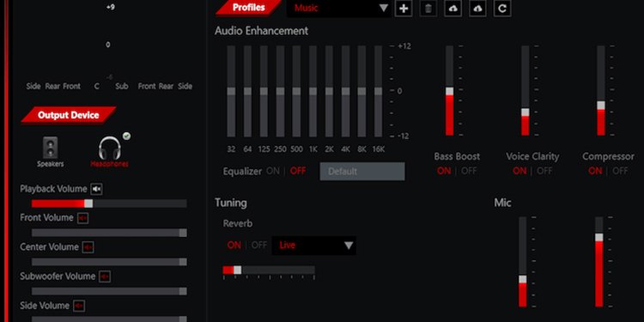The image size is (644, 322).
Task: Click the 'Audio Enhancement' heading
Action: click(x=261, y=31)
